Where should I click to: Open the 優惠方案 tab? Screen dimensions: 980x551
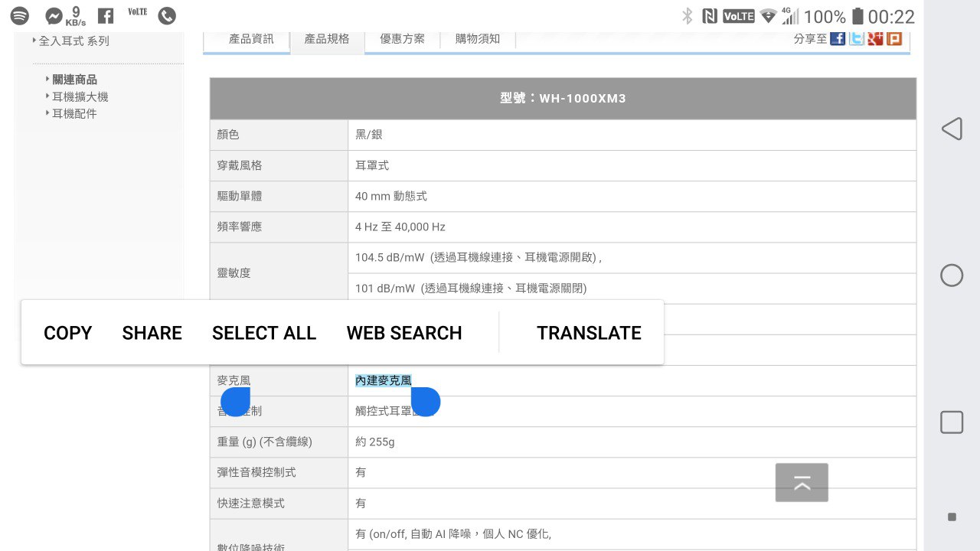(x=403, y=39)
